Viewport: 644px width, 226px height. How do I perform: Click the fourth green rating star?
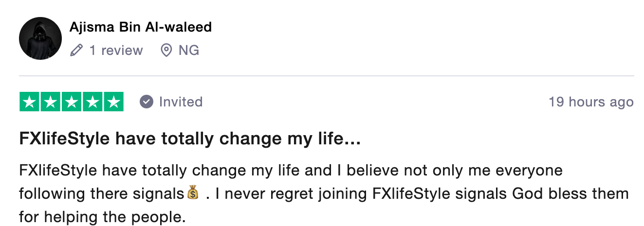pyautogui.click(x=92, y=102)
